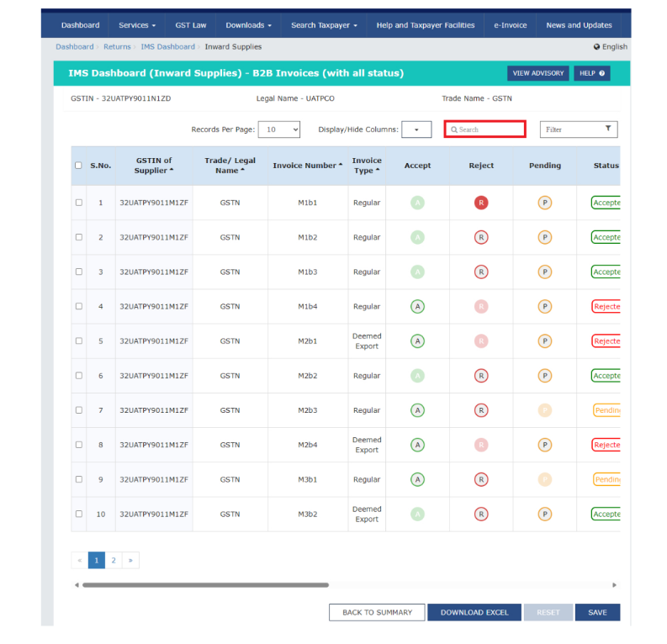Click the horizontal scrollbar below the table

point(205,584)
